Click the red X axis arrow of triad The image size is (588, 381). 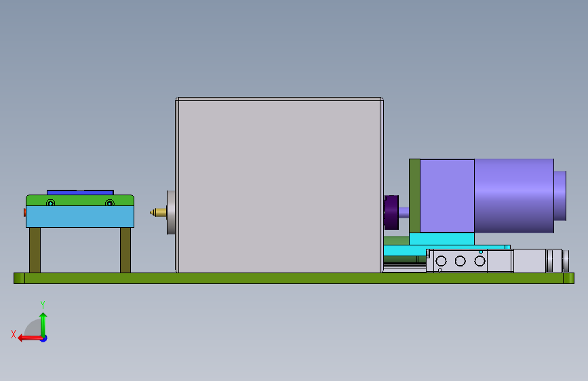(30, 338)
